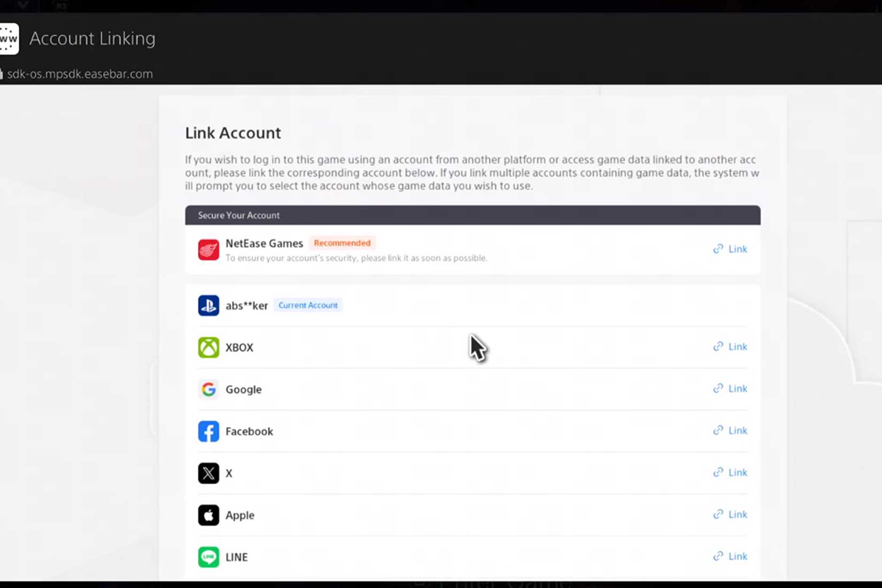
Task: Link the NetEase Games account
Action: tap(730, 249)
